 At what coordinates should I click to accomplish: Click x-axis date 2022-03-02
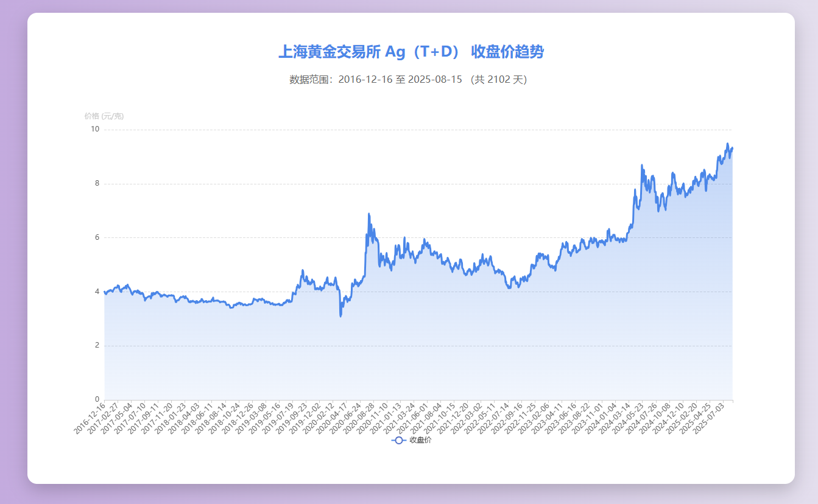465,418
